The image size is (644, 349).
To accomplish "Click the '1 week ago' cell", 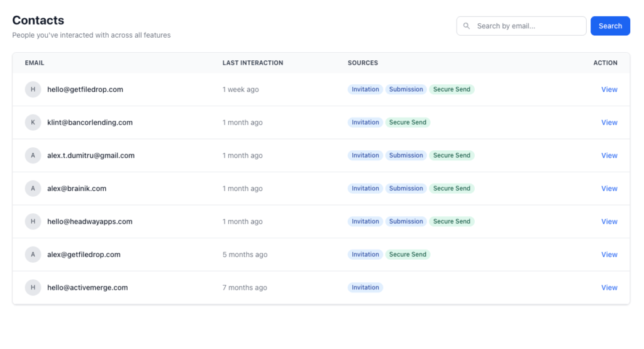I will [241, 89].
